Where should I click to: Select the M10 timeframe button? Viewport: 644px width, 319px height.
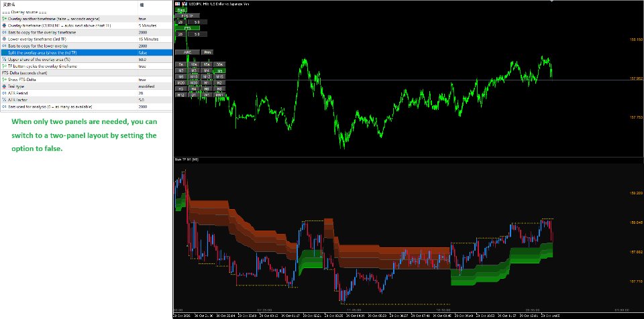(194, 76)
